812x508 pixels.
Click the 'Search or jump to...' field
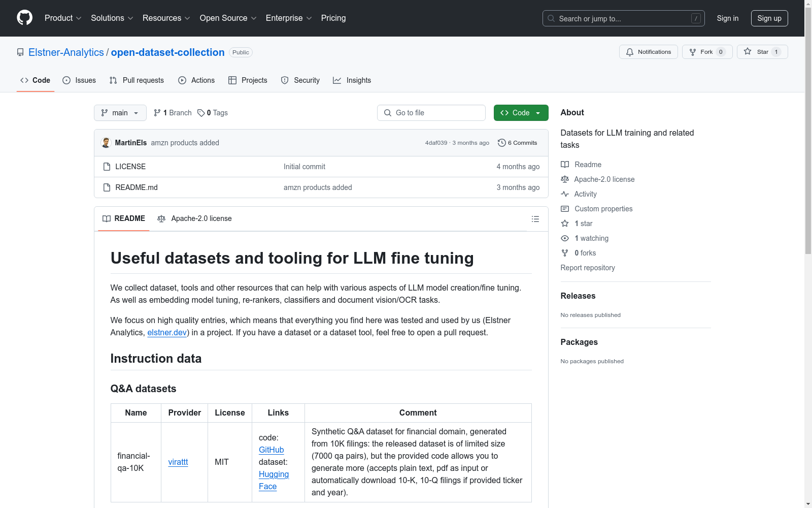[x=624, y=18]
